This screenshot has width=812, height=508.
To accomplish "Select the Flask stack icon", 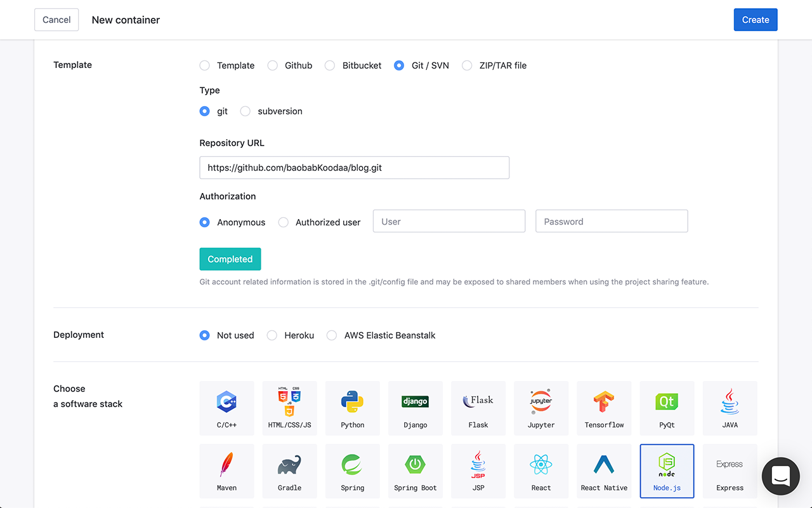I will (478, 408).
